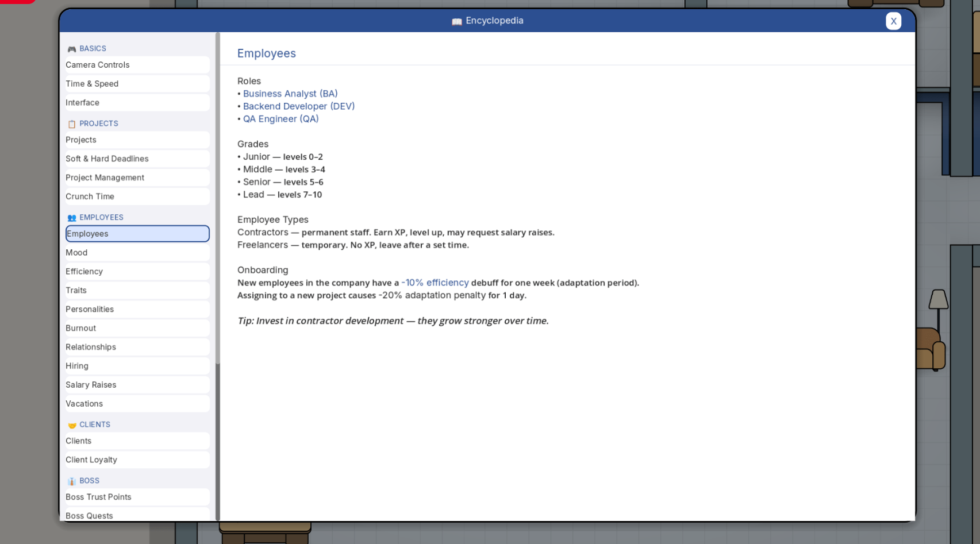Follow the Backend Developer (DEV) link
980x544 pixels.
pos(299,106)
